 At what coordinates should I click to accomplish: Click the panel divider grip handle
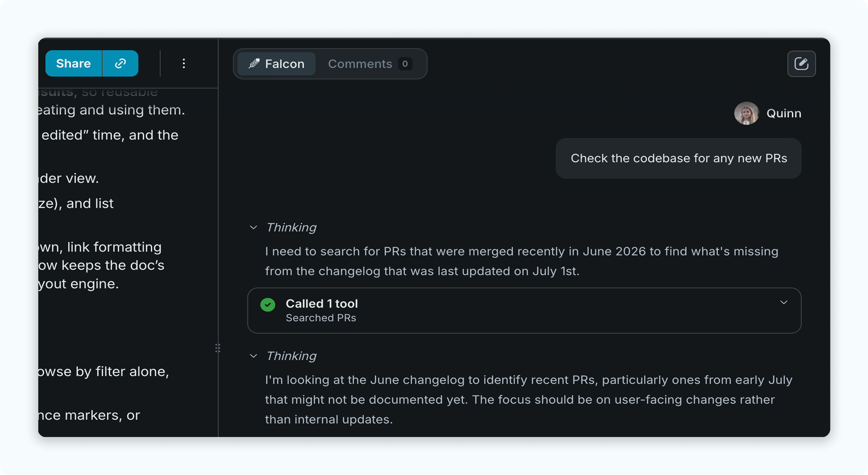point(218,348)
